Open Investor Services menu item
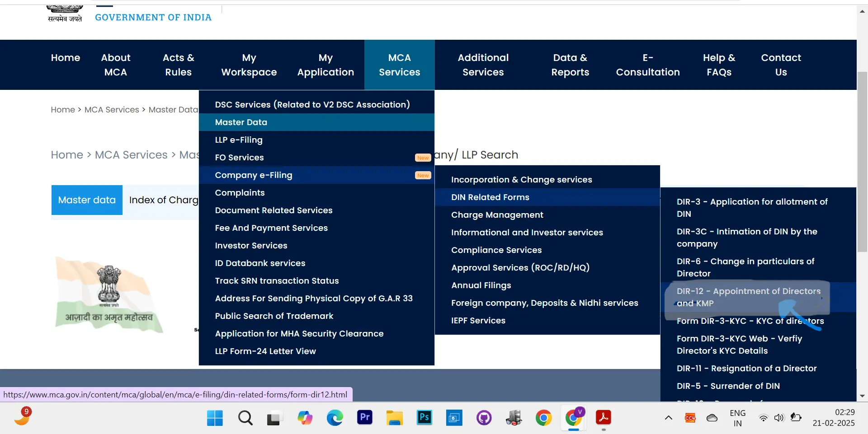Viewport: 868px width, 434px height. [x=316, y=245]
